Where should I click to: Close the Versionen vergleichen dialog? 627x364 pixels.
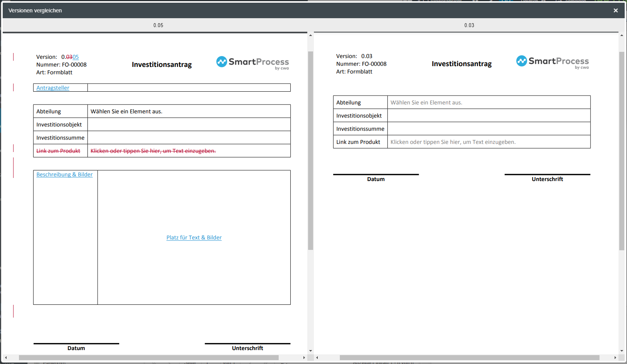pos(615,10)
